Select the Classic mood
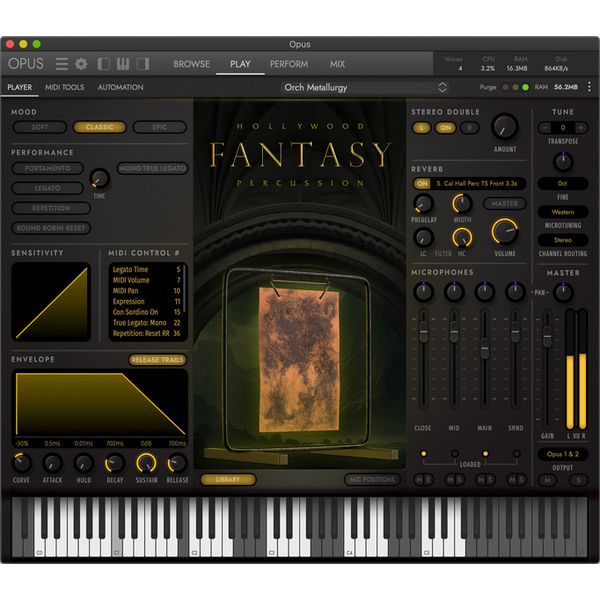The width and height of the screenshot is (600, 600). [99, 127]
